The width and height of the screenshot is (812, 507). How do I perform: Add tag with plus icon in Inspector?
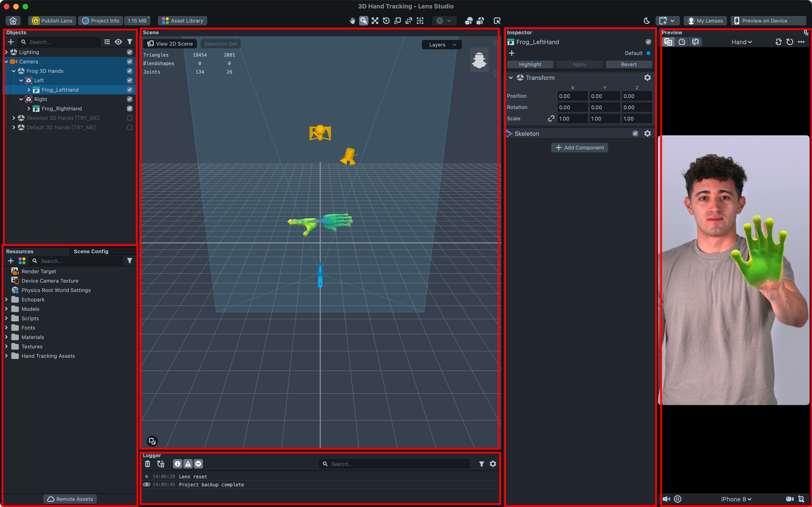512,53
